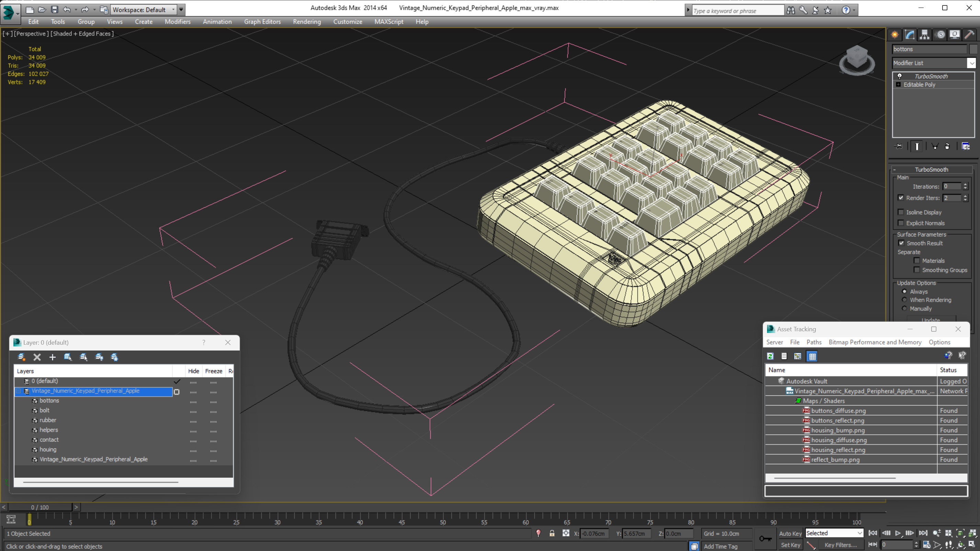Image resolution: width=980 pixels, height=551 pixels.
Task: Expand the Editable Poly stack entry
Action: (899, 84)
